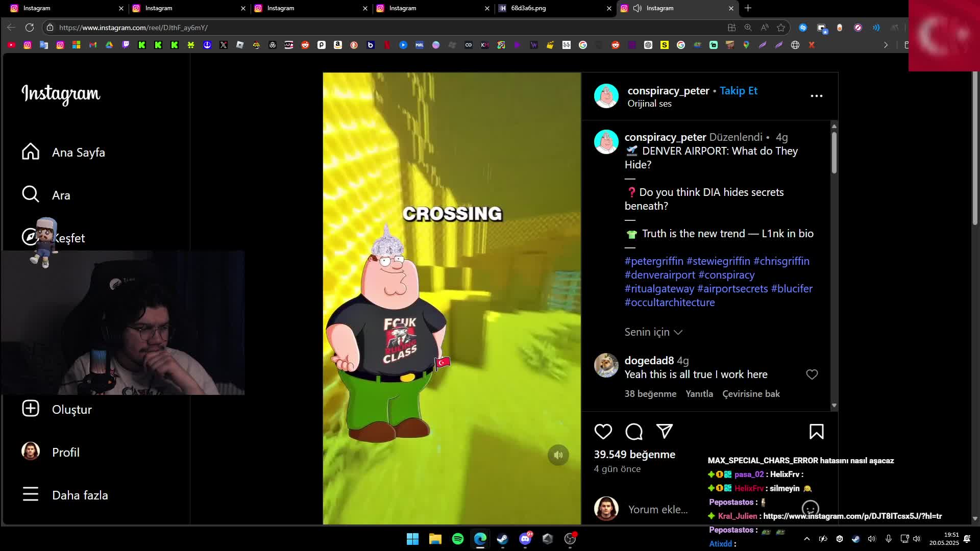This screenshot has width=980, height=551.
Task: Open a new browser tab
Action: (748, 8)
